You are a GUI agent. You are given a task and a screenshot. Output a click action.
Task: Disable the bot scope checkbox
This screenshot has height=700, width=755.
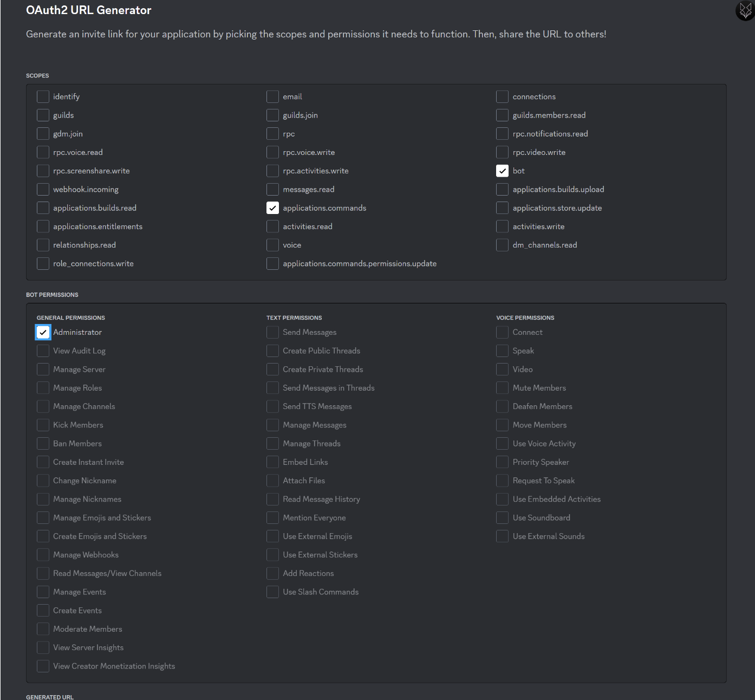coord(502,171)
